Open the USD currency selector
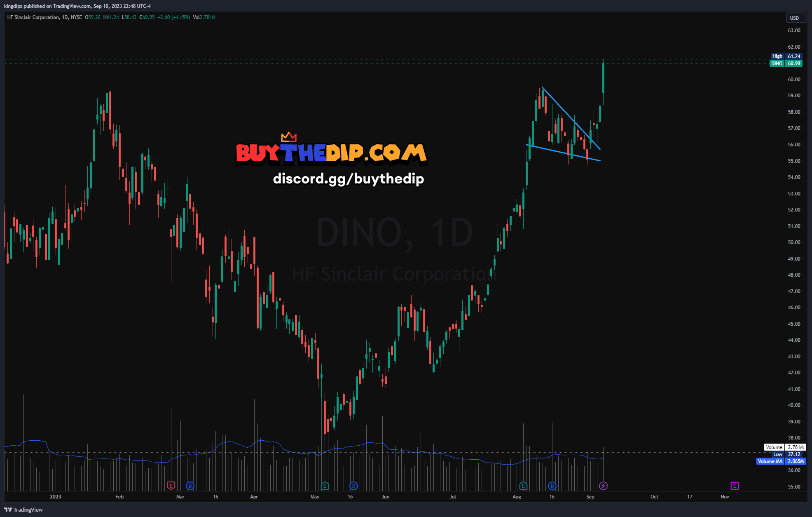The height and width of the screenshot is (517, 812). [796, 18]
